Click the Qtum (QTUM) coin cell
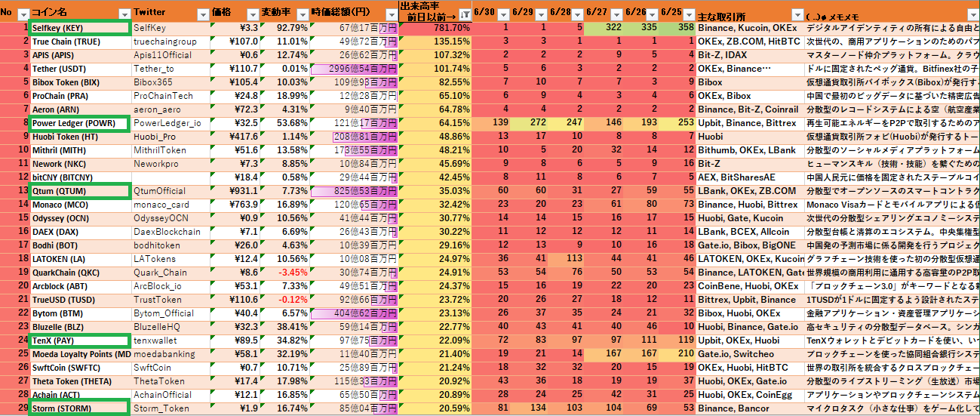The image size is (980, 416). click(x=78, y=191)
